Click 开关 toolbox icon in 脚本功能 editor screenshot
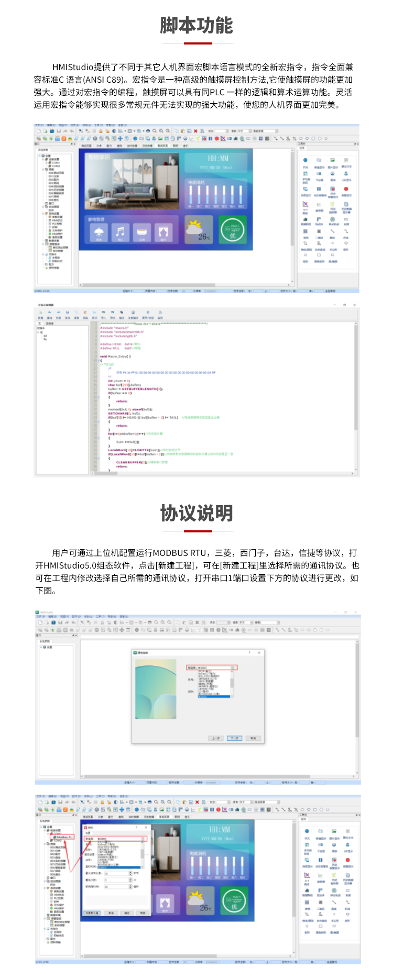The height and width of the screenshot is (980, 393). pyautogui.click(x=305, y=161)
